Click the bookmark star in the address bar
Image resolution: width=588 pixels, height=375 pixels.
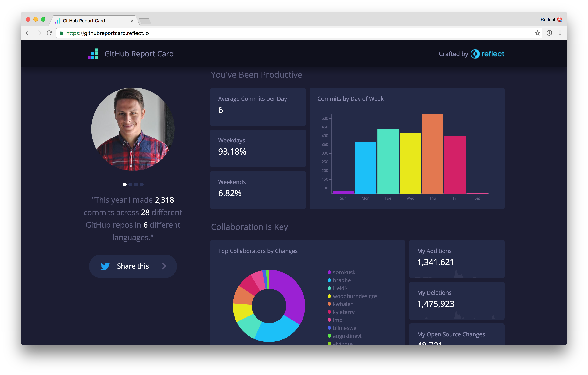click(x=537, y=33)
